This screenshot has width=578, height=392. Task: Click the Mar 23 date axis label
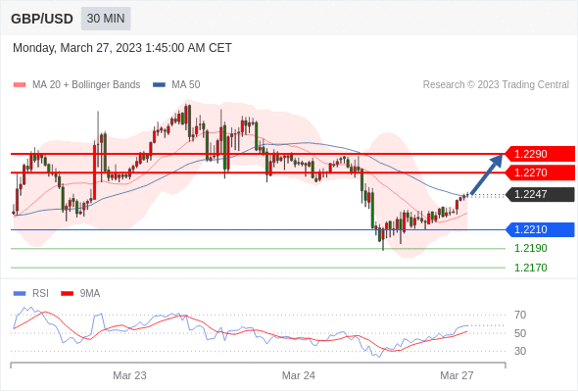129,375
